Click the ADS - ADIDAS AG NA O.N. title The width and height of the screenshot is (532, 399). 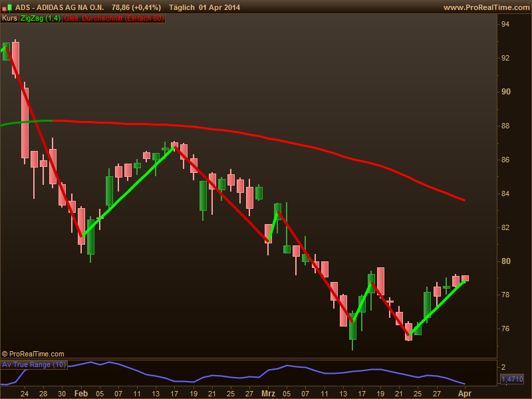(60, 7)
